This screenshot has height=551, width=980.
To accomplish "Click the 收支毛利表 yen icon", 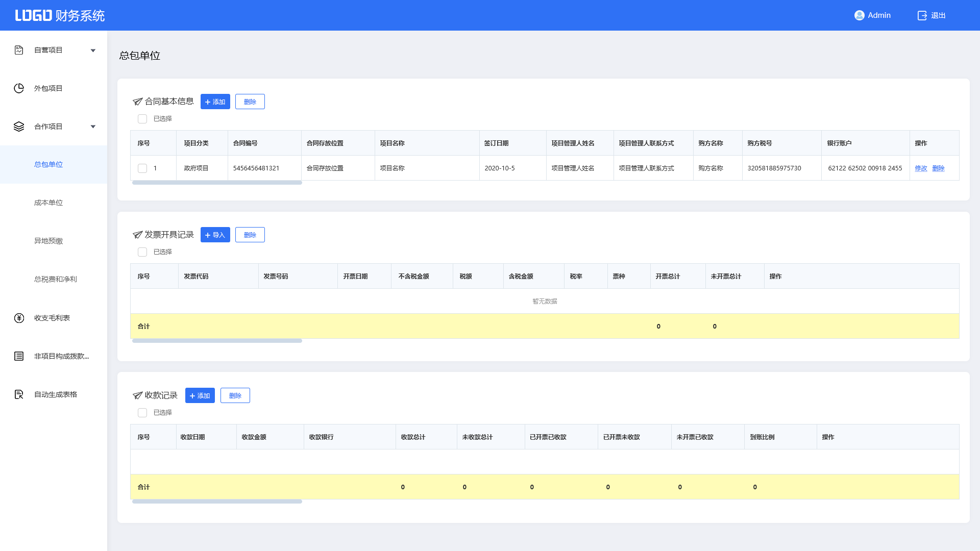I will pos(19,318).
